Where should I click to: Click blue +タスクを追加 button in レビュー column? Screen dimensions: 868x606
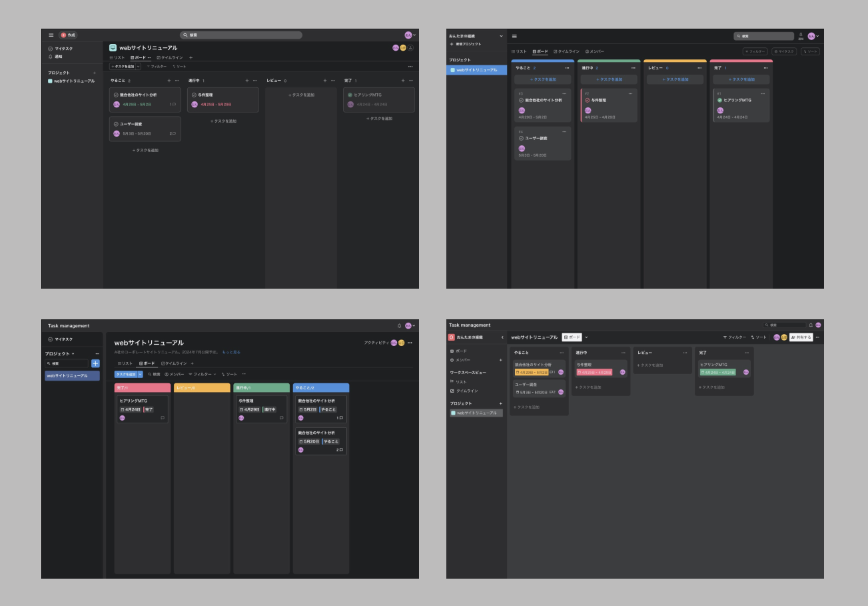tap(675, 79)
